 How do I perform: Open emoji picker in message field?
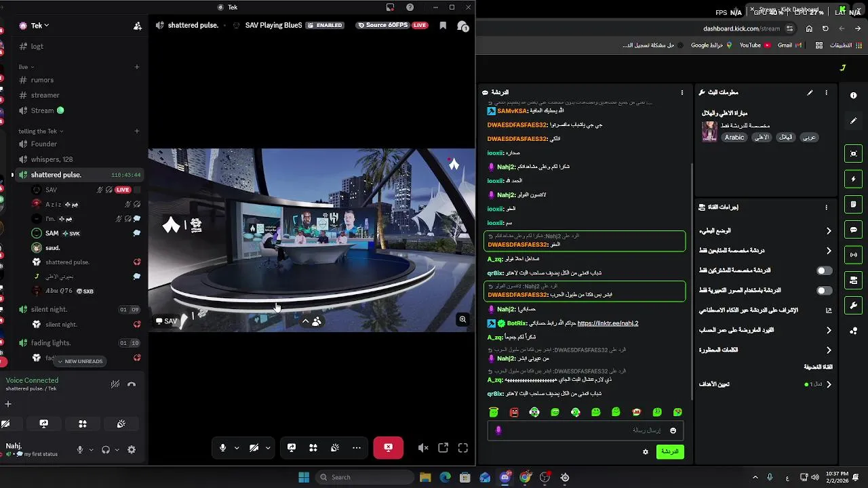point(673,430)
